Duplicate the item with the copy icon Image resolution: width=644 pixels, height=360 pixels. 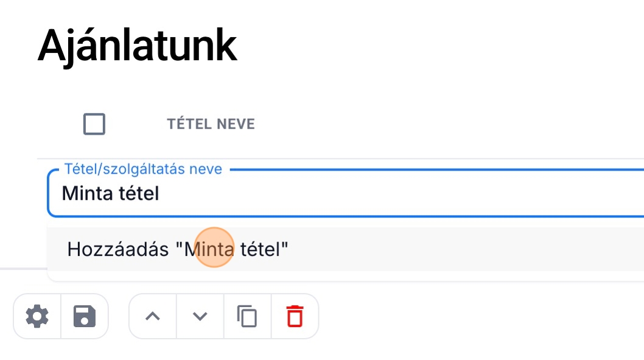pos(247,316)
